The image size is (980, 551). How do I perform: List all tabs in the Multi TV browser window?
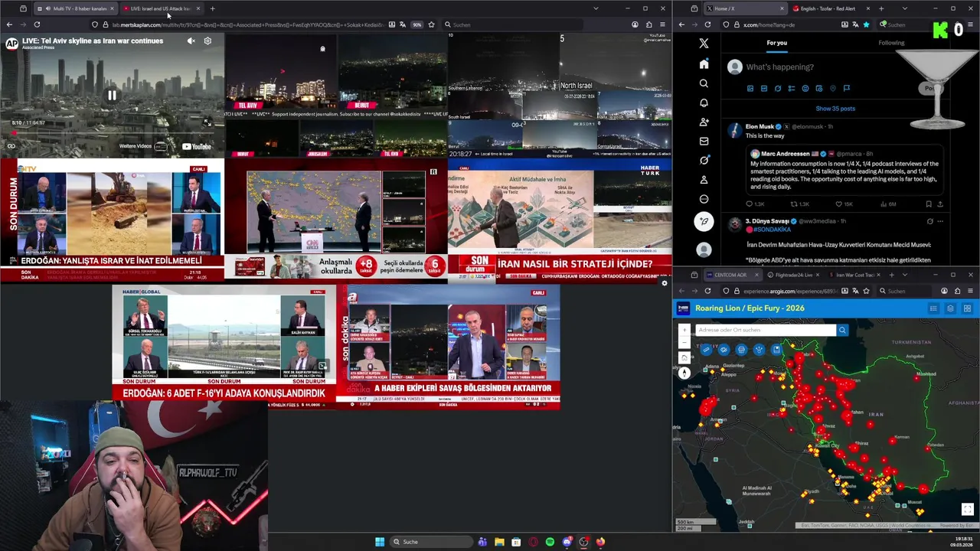[596, 8]
